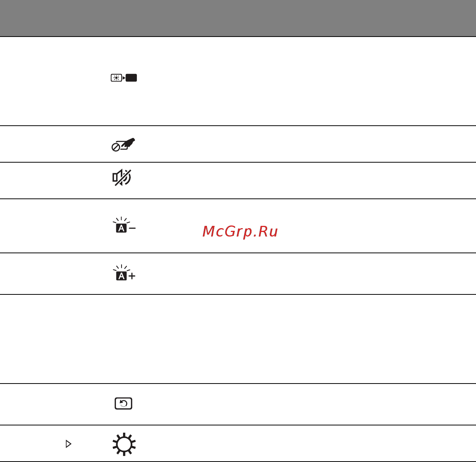
Task: Click the gray header bar at top
Action: click(x=238, y=18)
